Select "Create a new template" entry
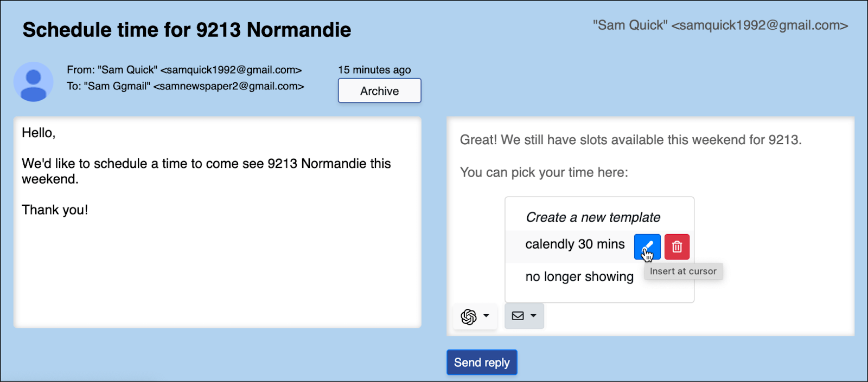868x382 pixels. click(x=593, y=217)
